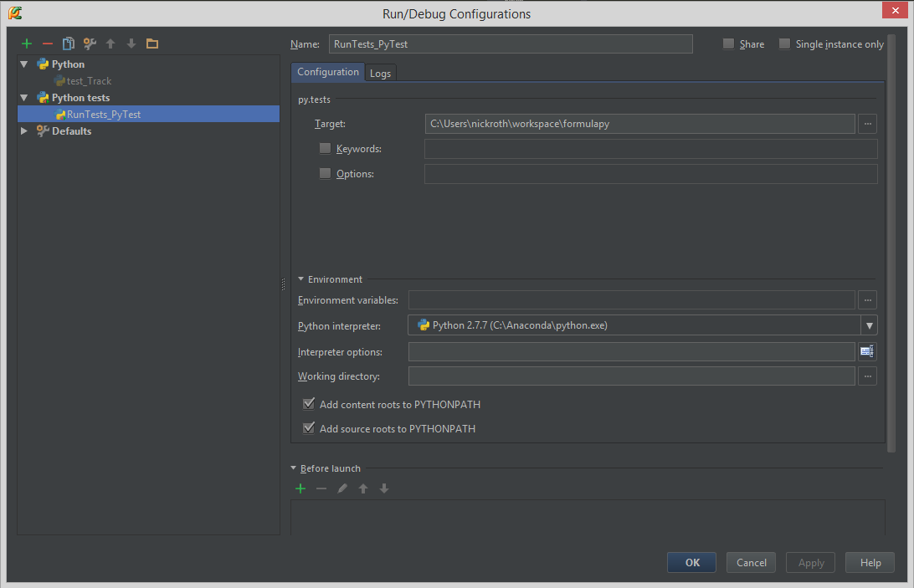Image resolution: width=914 pixels, height=588 pixels.
Task: Click the splitter handle between panels
Action: 283,284
